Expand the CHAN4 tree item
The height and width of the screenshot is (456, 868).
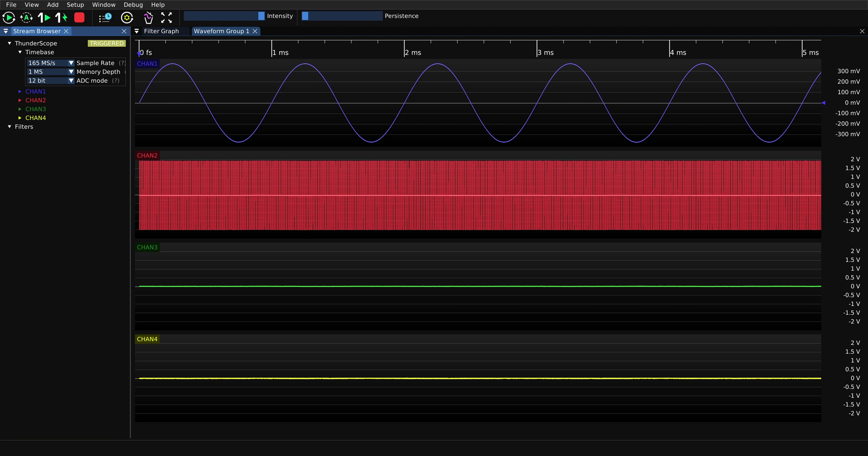point(20,118)
